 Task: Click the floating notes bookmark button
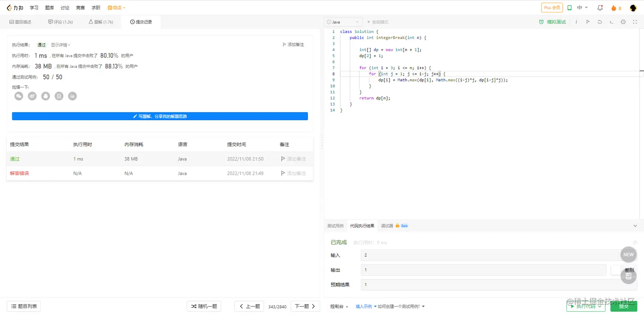(x=629, y=276)
